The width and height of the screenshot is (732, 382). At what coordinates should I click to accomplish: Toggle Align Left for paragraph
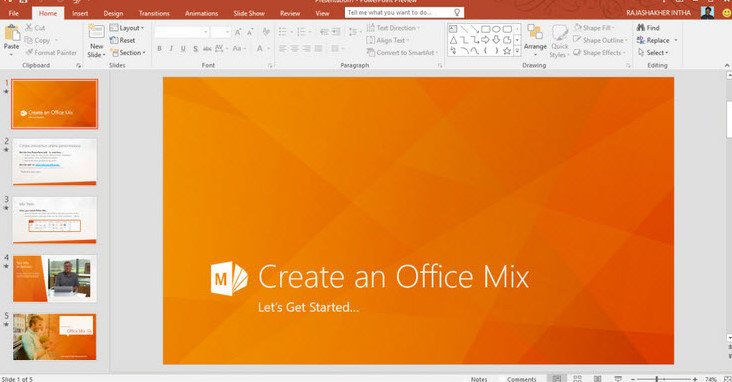[x=283, y=49]
